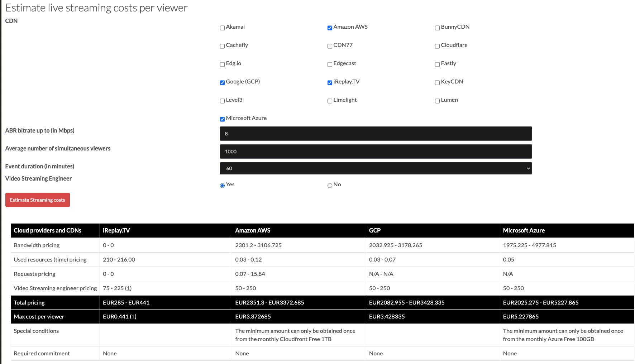Select the Yes radio button

click(x=222, y=186)
